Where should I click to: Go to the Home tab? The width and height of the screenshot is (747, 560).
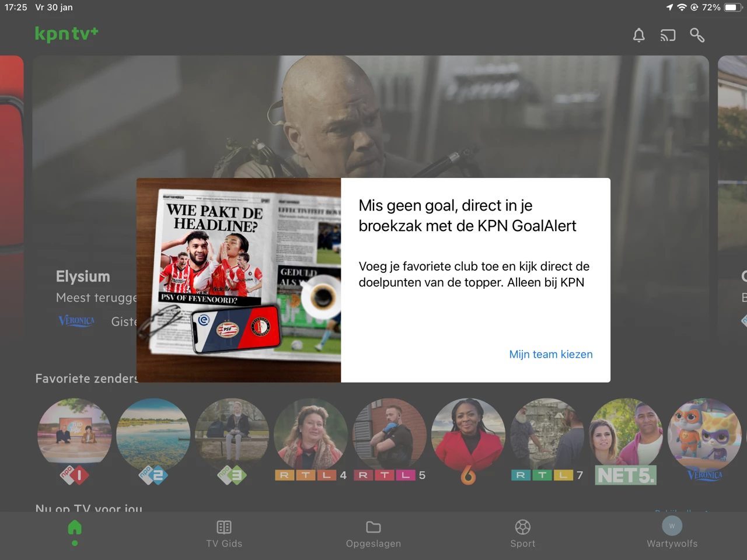point(75,533)
